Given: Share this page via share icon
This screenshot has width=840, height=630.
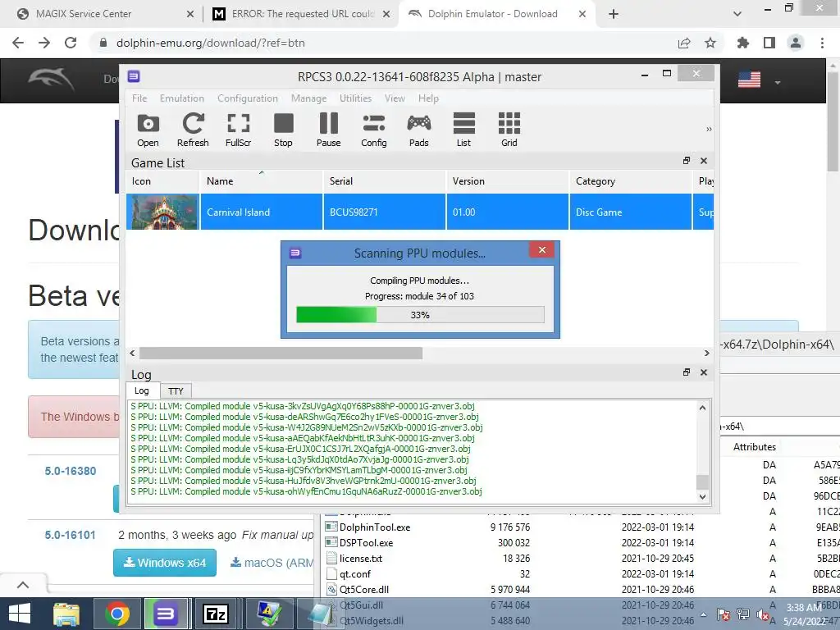Looking at the screenshot, I should (x=684, y=43).
